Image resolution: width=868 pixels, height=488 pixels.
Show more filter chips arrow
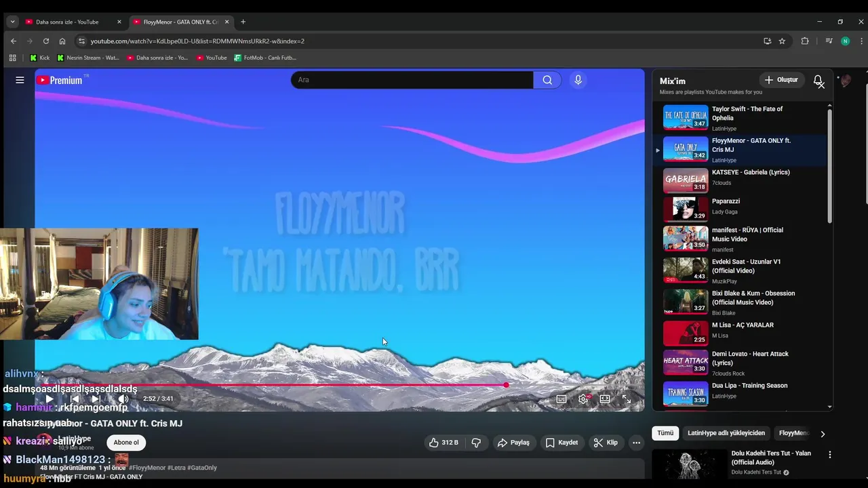[823, 434]
